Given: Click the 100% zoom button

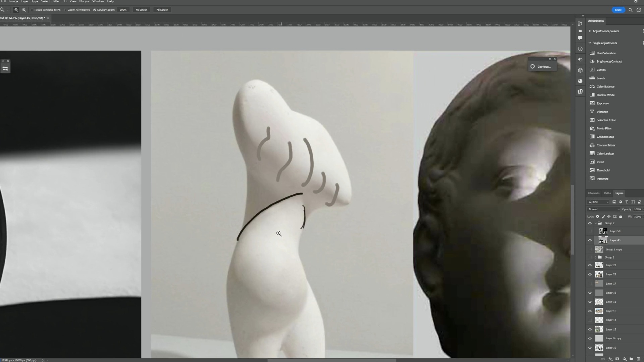Looking at the screenshot, I should point(123,10).
